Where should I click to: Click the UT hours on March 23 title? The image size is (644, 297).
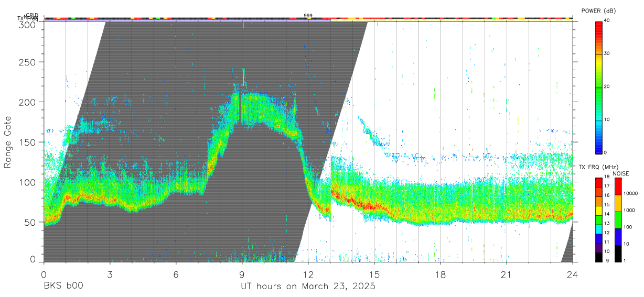point(308,287)
